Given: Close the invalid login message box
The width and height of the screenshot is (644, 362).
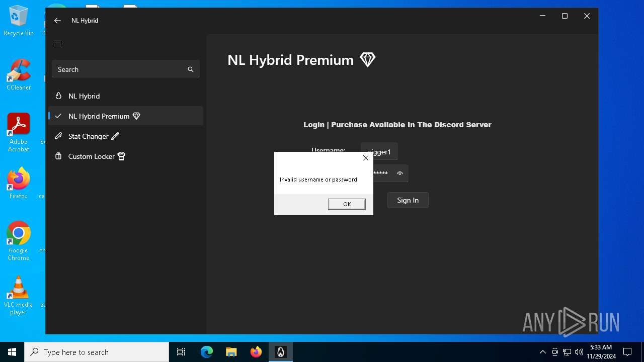Looking at the screenshot, I should (x=366, y=158).
